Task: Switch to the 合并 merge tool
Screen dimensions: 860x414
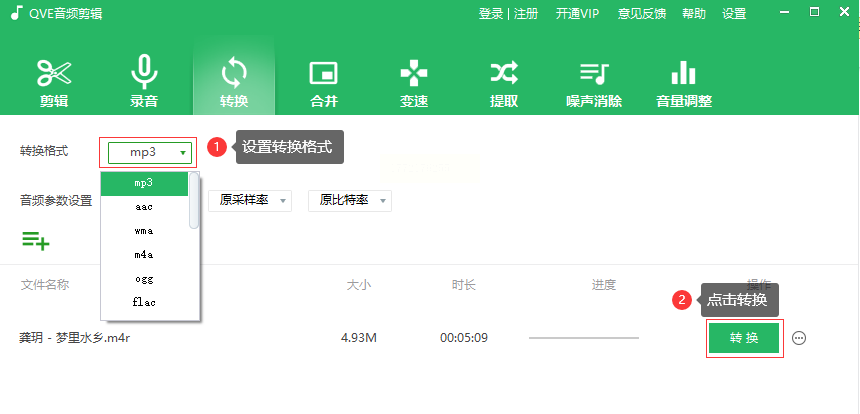Action: tap(324, 84)
